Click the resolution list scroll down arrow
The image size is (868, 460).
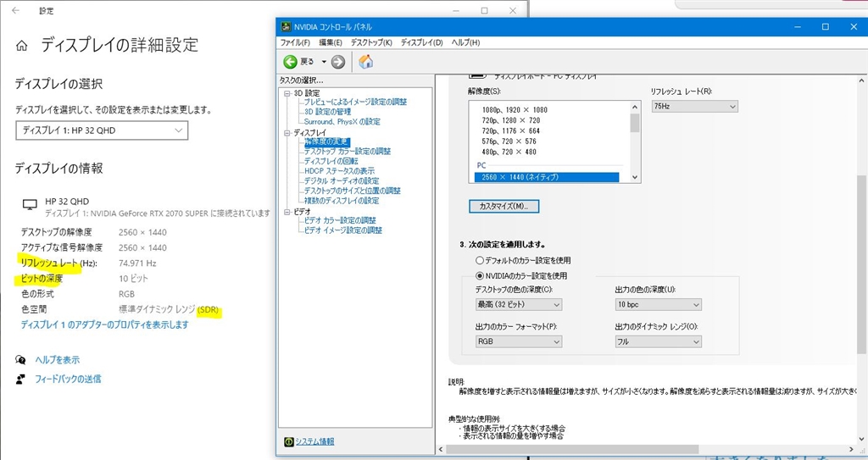[635, 178]
